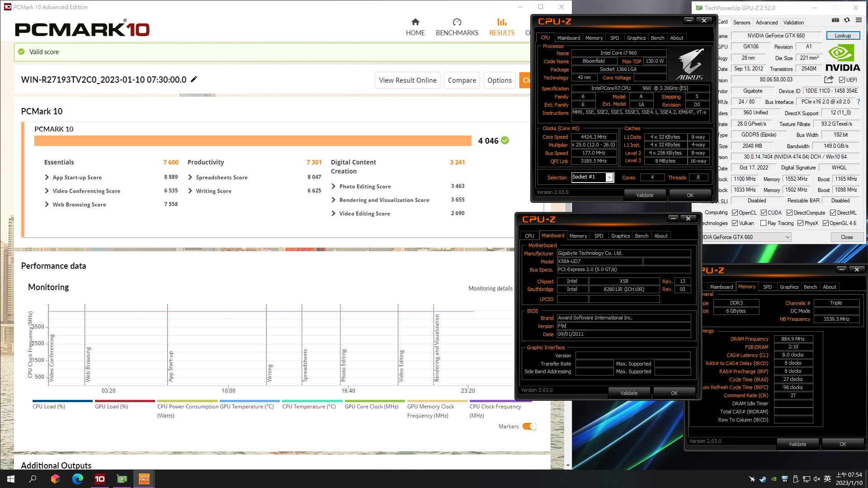Click the green valid check beside 4 046

point(505,141)
